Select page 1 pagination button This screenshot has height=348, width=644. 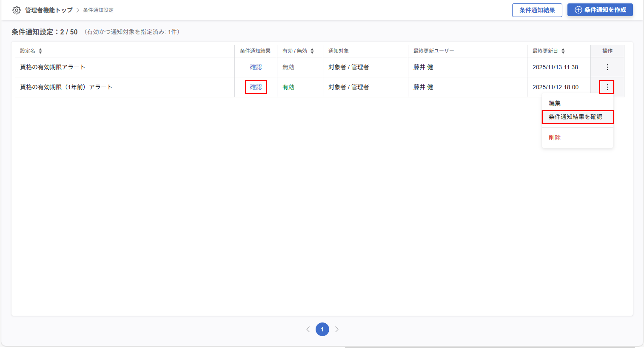(322, 329)
